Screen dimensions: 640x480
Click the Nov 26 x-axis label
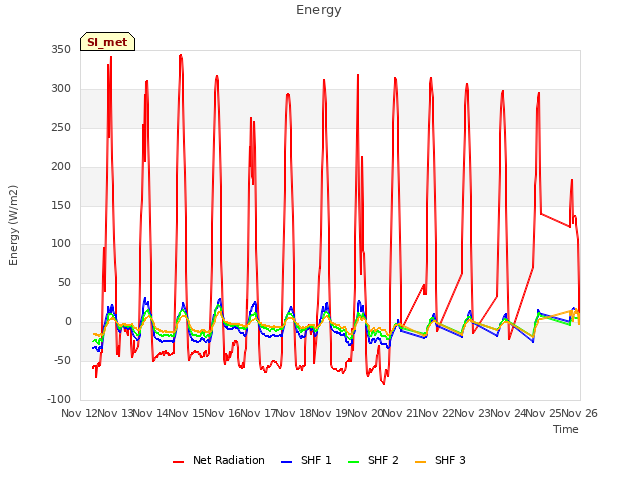(580, 413)
